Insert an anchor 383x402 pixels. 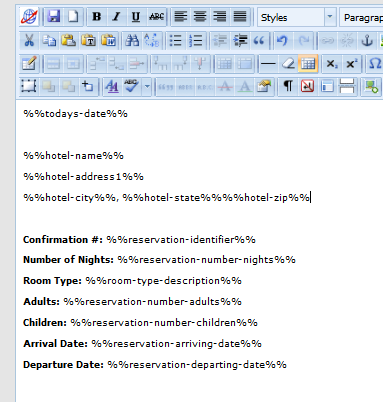coord(367,41)
